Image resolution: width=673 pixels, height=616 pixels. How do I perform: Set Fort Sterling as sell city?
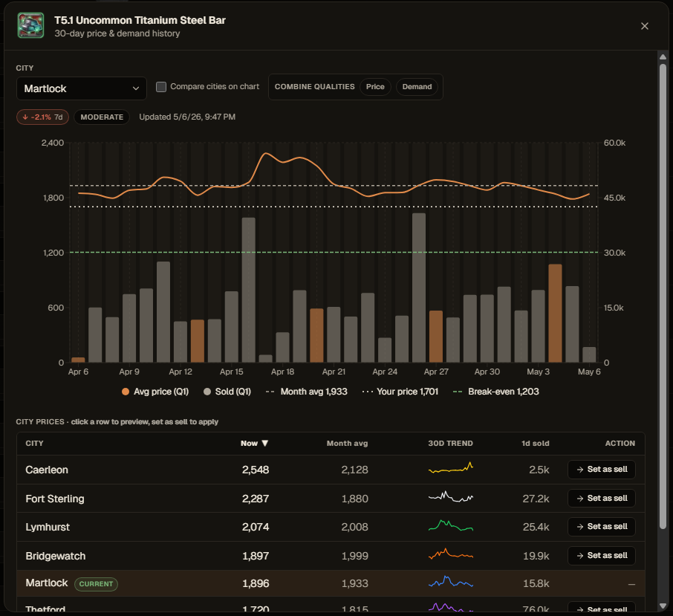click(602, 499)
